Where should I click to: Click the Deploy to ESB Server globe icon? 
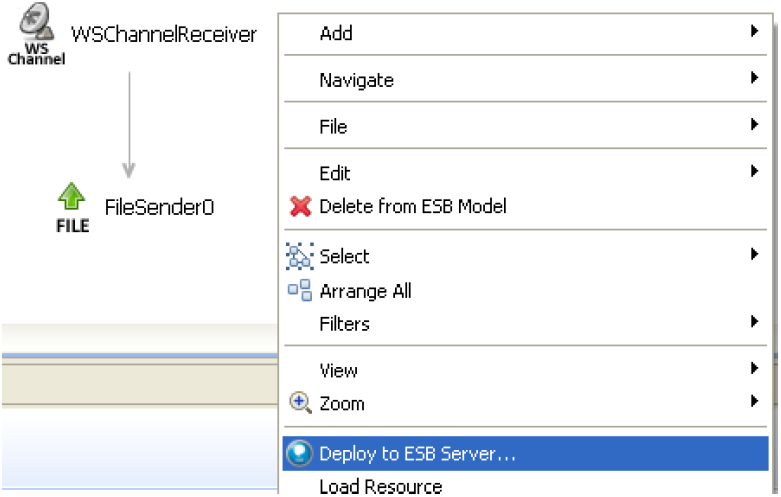point(300,454)
